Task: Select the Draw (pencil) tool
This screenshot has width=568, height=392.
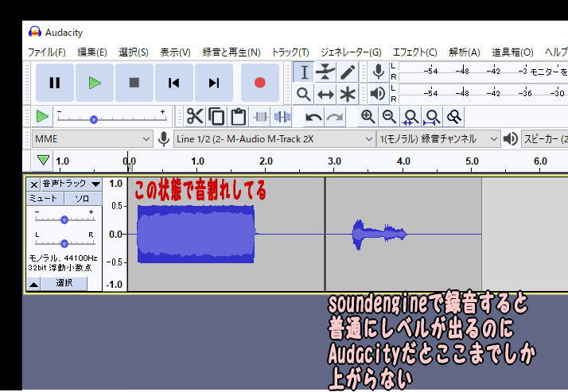Action: (348, 72)
